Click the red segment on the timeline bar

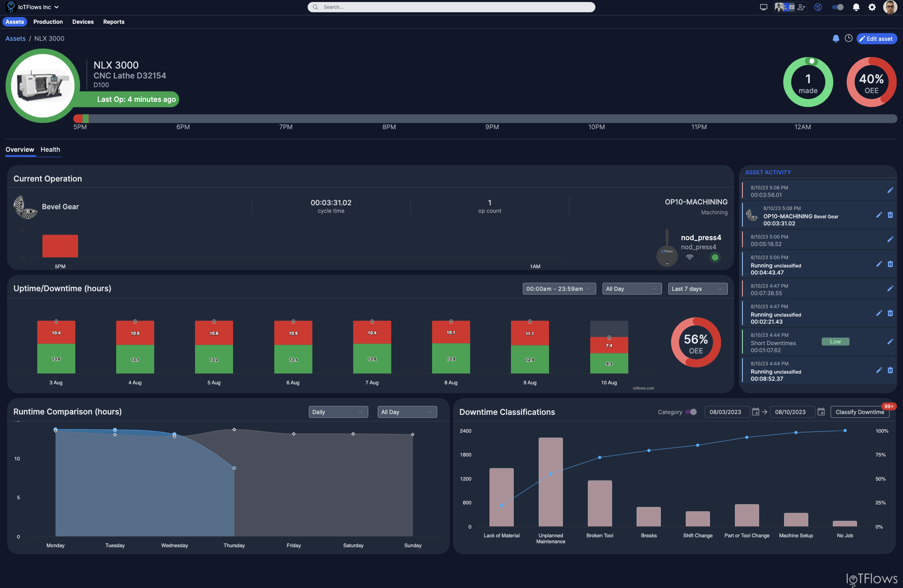point(78,118)
